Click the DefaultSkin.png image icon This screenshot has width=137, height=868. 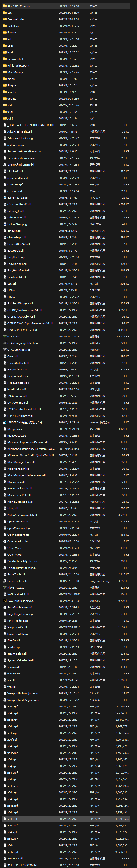(x=5, y=224)
